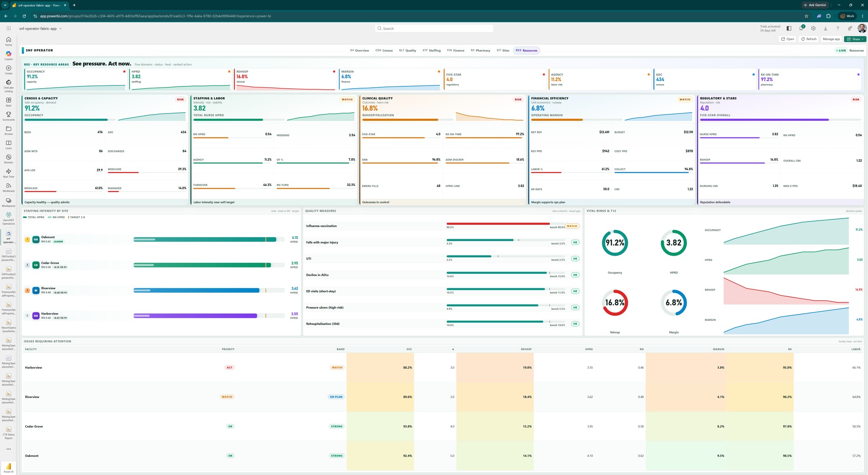Image resolution: width=868 pixels, height=475 pixels.
Task: Click the sidebar ellipsis more options
Action: pyautogui.click(x=9, y=449)
